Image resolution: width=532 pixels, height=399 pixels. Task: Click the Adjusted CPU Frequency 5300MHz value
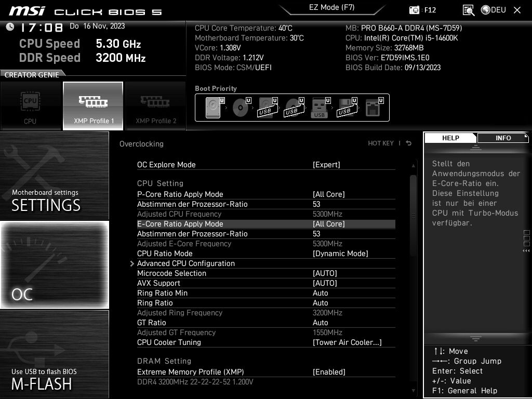coord(327,214)
